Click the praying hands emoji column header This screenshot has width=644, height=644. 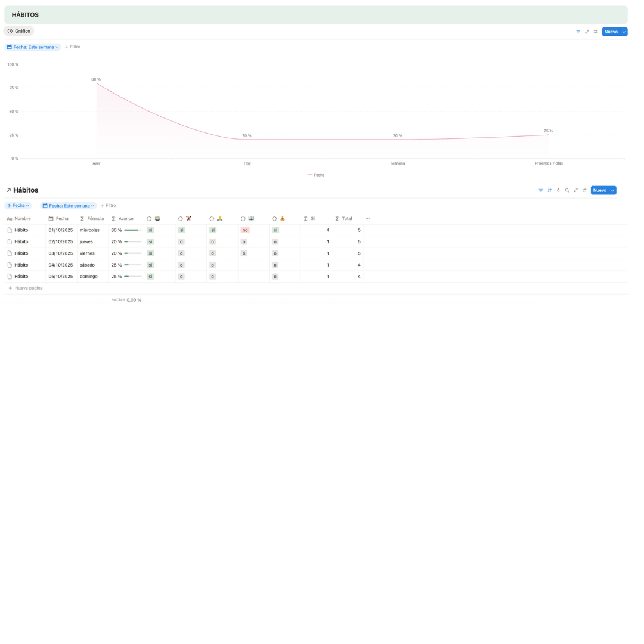tap(222, 218)
